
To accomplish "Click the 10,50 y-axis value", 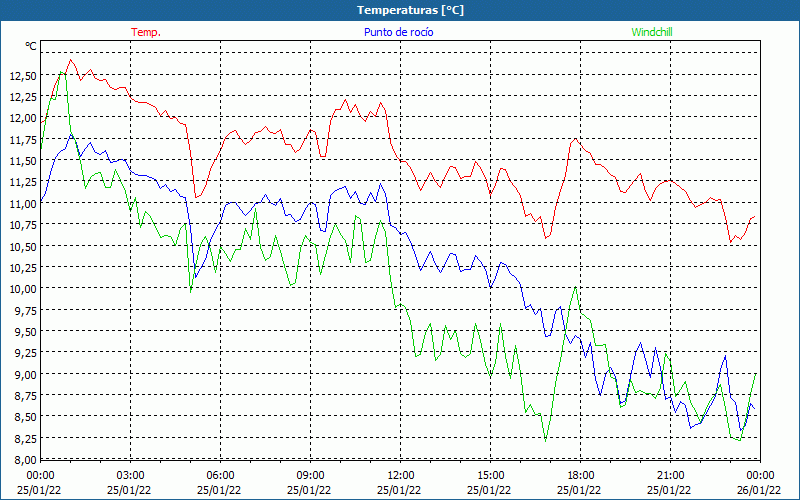I will point(23,246).
